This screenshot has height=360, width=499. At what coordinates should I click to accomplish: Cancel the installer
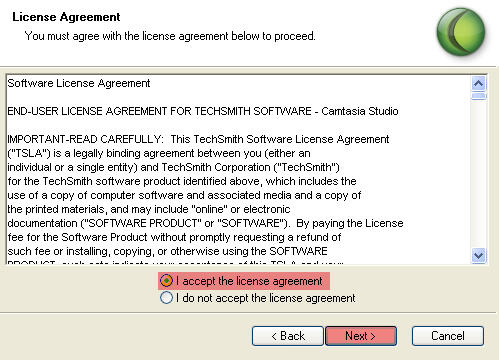(448, 336)
